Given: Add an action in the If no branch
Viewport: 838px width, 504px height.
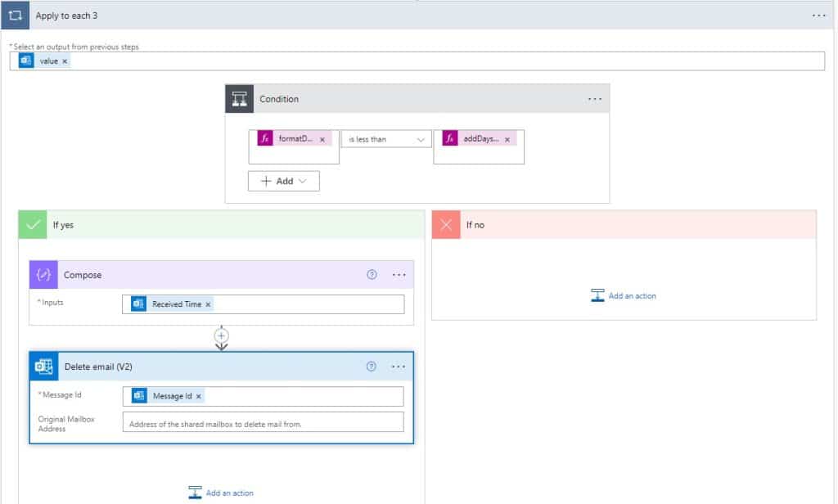Looking at the screenshot, I should point(624,295).
